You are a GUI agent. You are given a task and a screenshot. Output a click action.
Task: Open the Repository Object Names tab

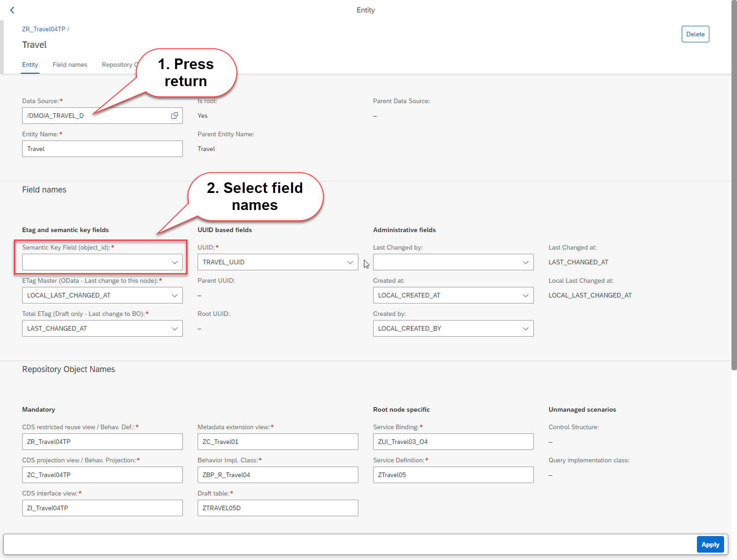120,65
